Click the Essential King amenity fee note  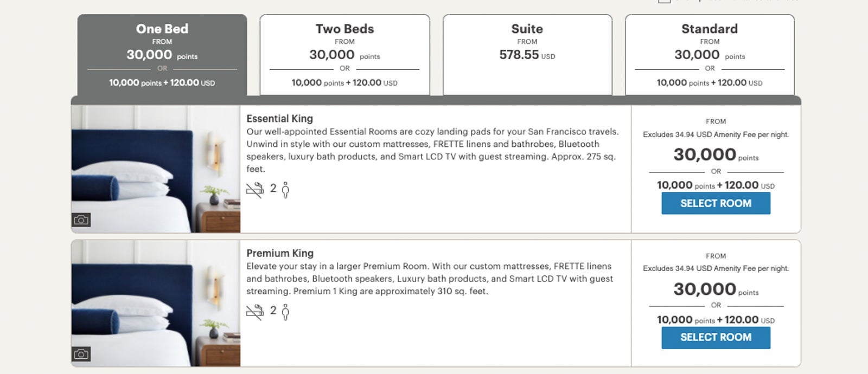(x=716, y=134)
